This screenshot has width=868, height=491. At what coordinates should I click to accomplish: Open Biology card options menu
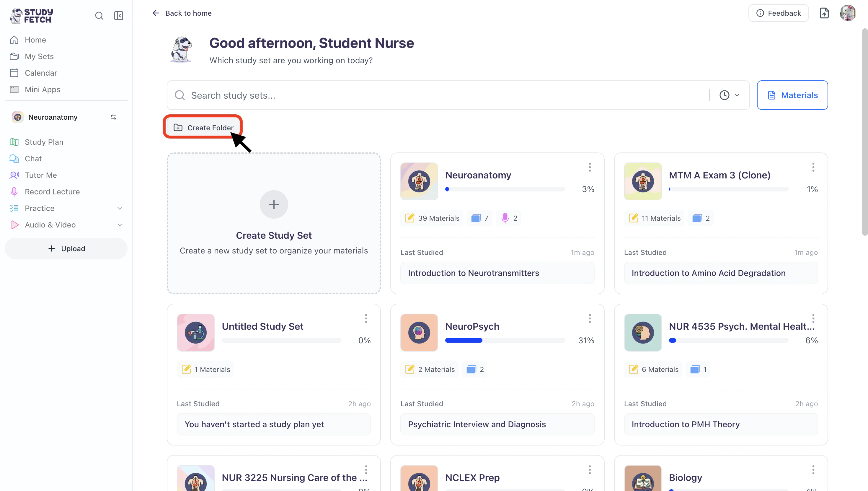(813, 470)
